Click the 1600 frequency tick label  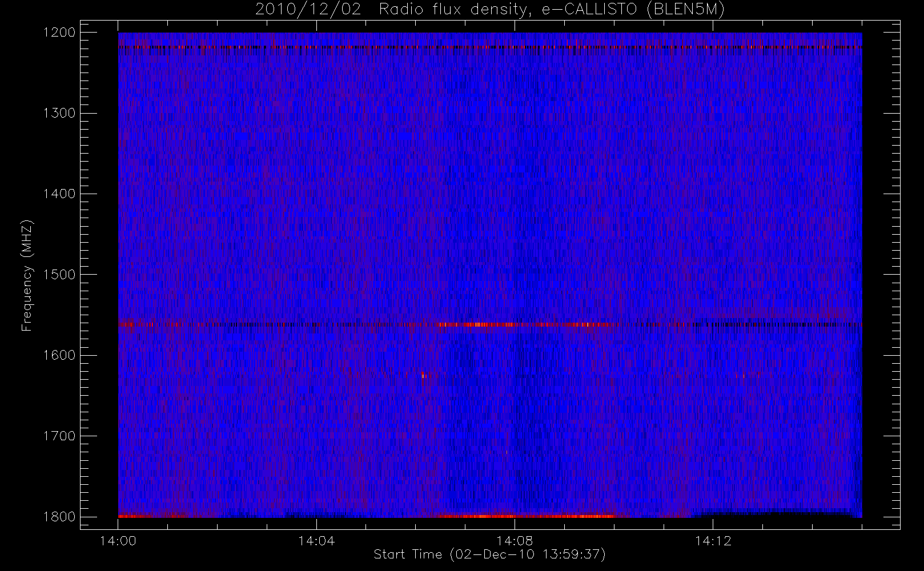point(59,355)
